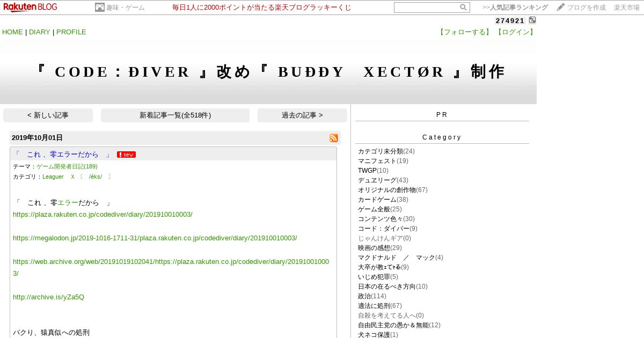Open 新着記事一覧(全518件) button
Screen dimensions: 644x338
[175, 115]
